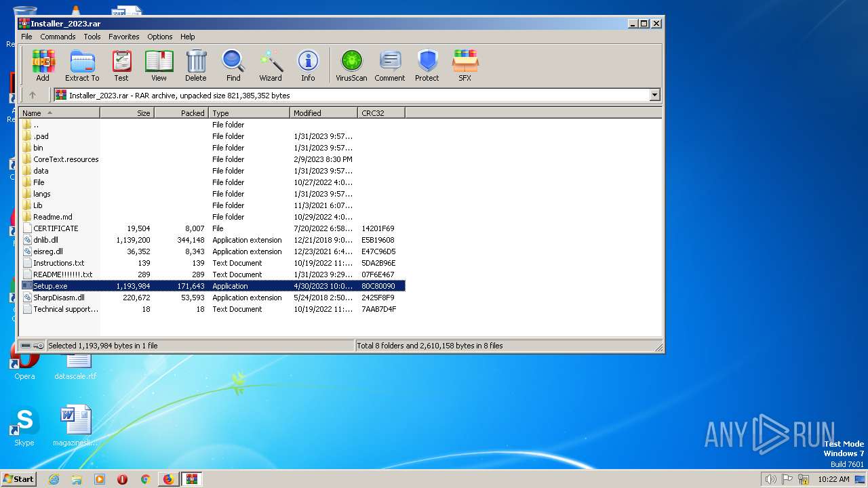
Task: Click the Start button
Action: (18, 479)
